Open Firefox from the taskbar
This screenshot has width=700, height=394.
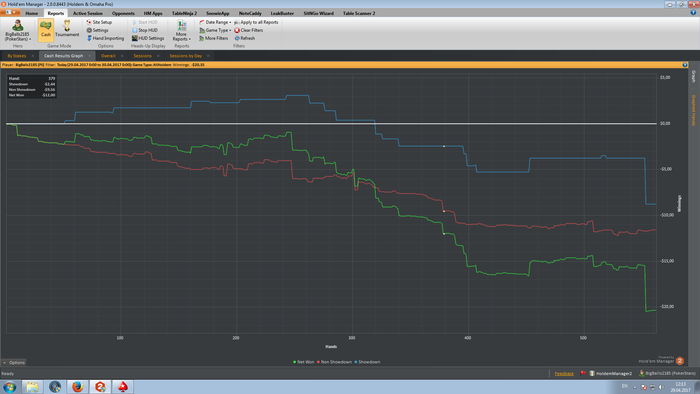coord(77,386)
